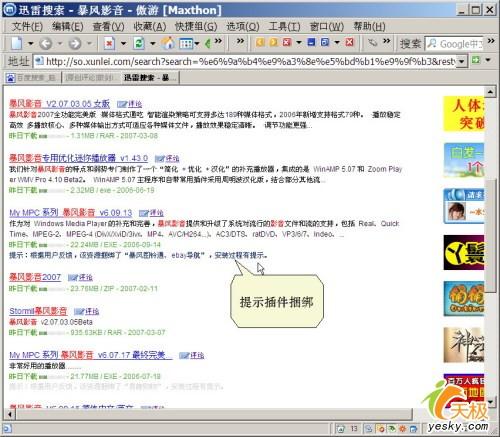
Task: Open the Stop button dropdown arrow
Action: click(123, 44)
